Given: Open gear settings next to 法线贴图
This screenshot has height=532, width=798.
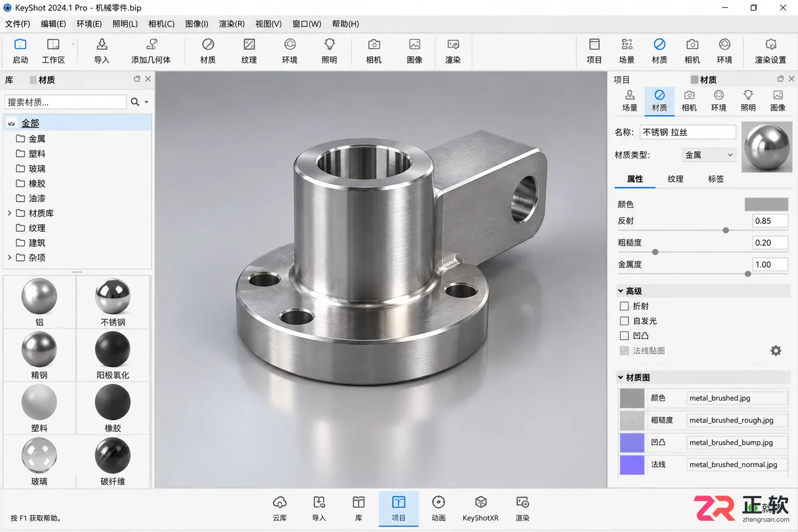Looking at the screenshot, I should (x=776, y=351).
